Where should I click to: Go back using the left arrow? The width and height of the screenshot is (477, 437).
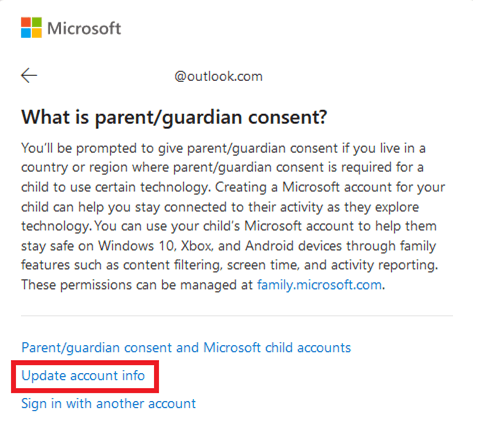29,75
